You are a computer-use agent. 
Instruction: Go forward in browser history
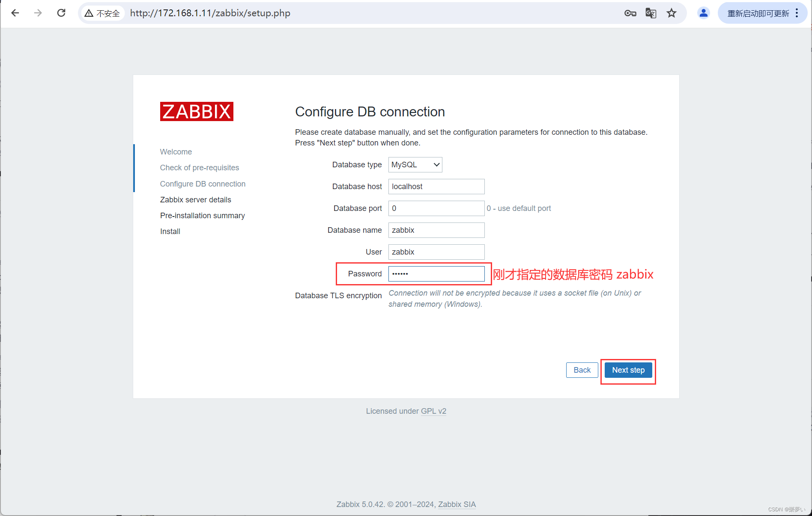tap(38, 13)
